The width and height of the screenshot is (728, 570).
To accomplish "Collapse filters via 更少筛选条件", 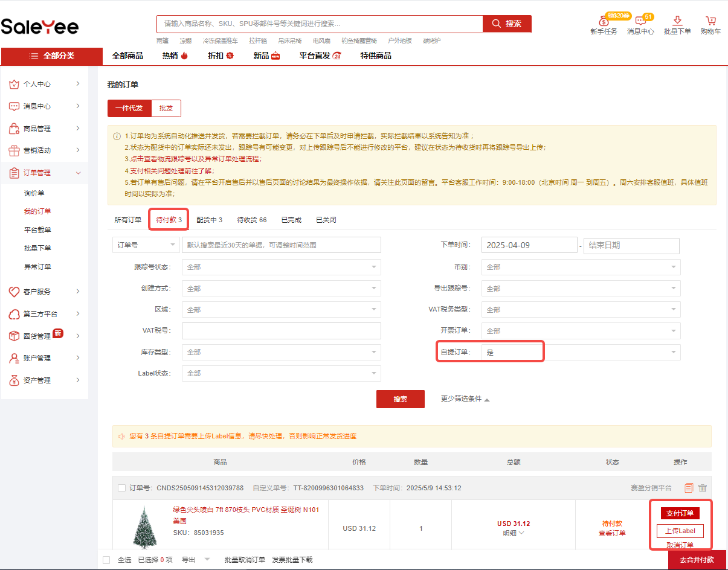I will click(465, 399).
